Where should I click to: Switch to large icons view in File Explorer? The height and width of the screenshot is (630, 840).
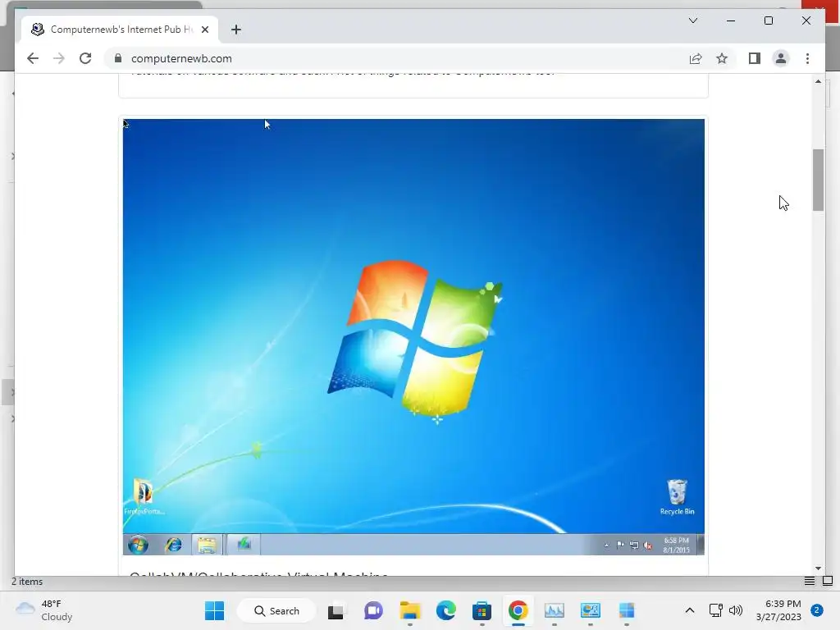828,582
